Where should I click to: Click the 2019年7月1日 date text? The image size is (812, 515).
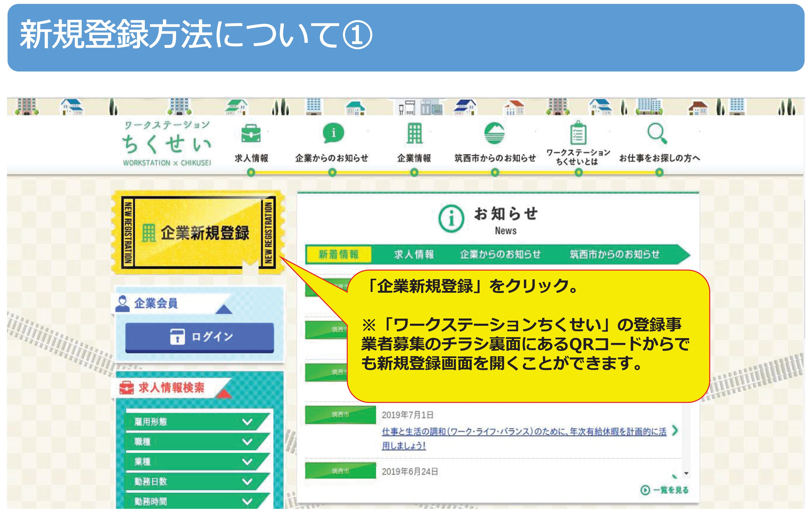click(408, 415)
